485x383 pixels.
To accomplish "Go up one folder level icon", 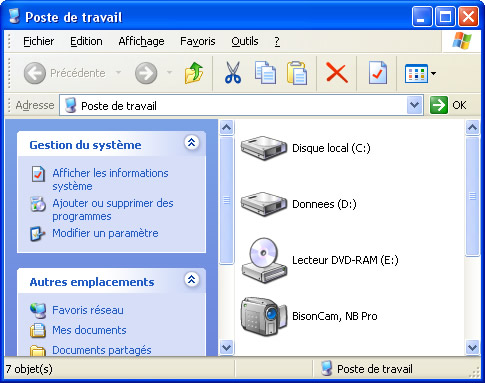I will [194, 73].
